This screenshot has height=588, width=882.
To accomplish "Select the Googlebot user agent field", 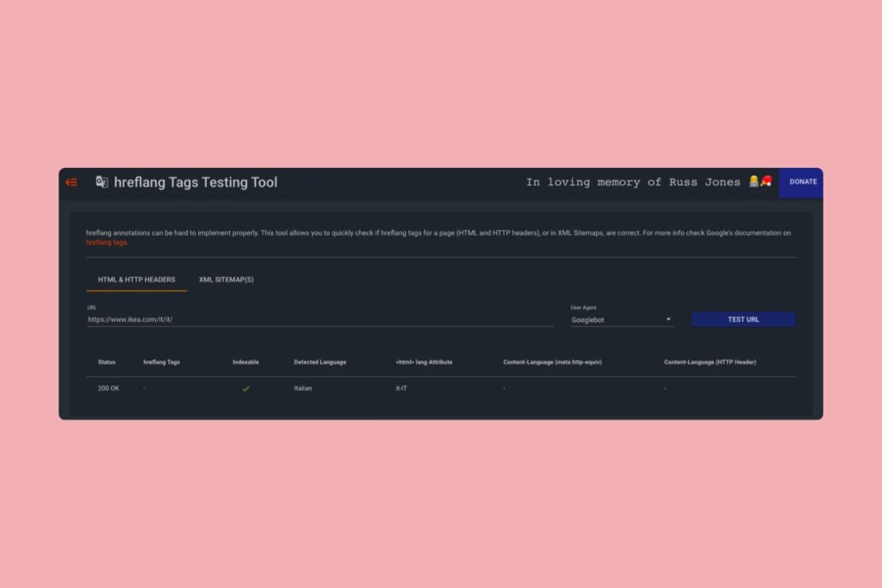I will click(x=617, y=320).
